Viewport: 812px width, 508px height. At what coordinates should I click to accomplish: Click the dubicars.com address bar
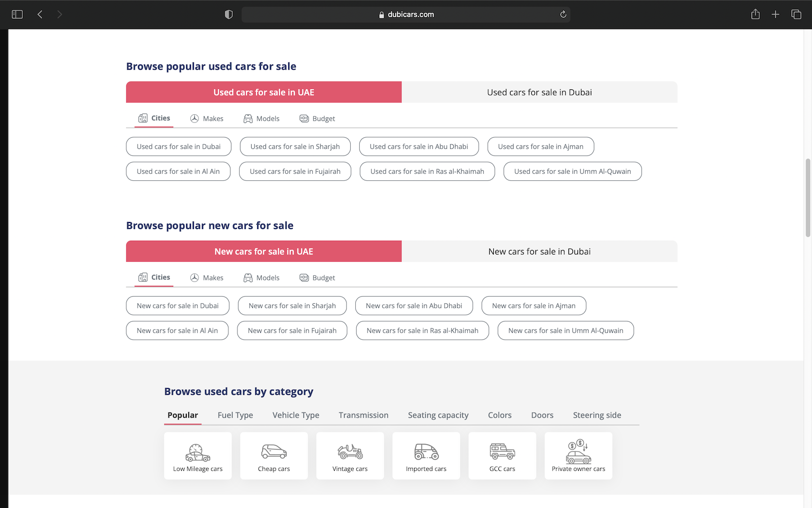[406, 14]
